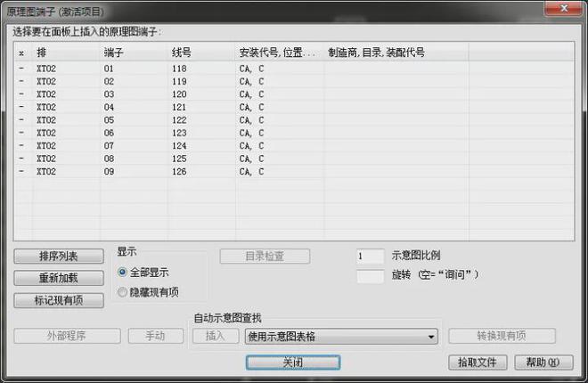Click the 示意图比例 input field
The width and height of the screenshot is (588, 383).
coord(370,257)
